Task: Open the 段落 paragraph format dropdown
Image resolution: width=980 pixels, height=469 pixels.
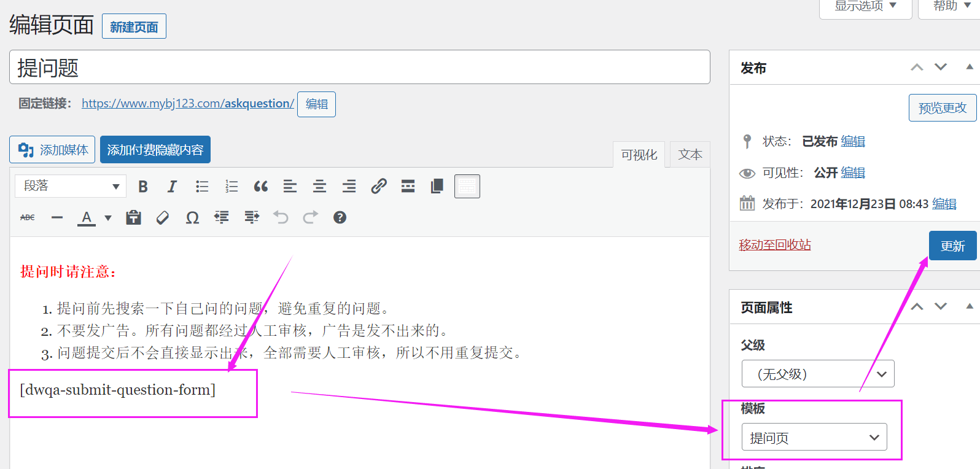Action: (71, 186)
